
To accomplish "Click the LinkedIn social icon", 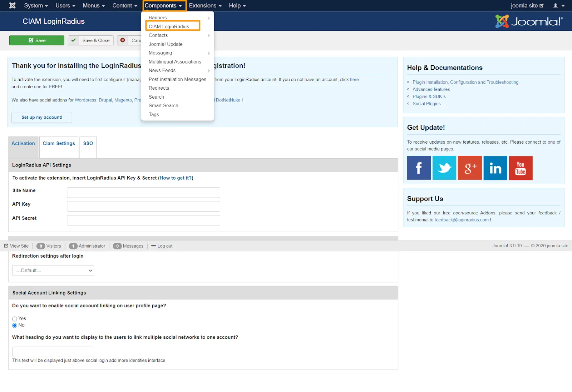I will (x=495, y=168).
